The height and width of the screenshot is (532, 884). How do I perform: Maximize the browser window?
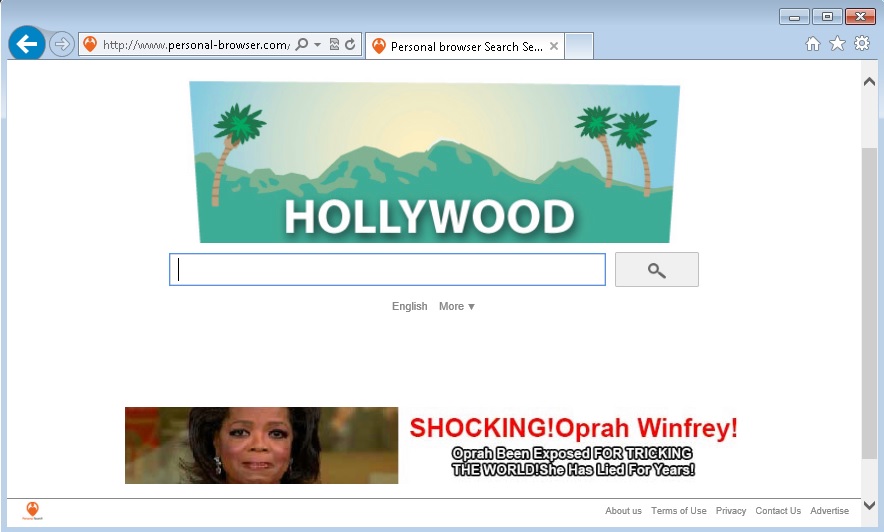pyautogui.click(x=827, y=17)
